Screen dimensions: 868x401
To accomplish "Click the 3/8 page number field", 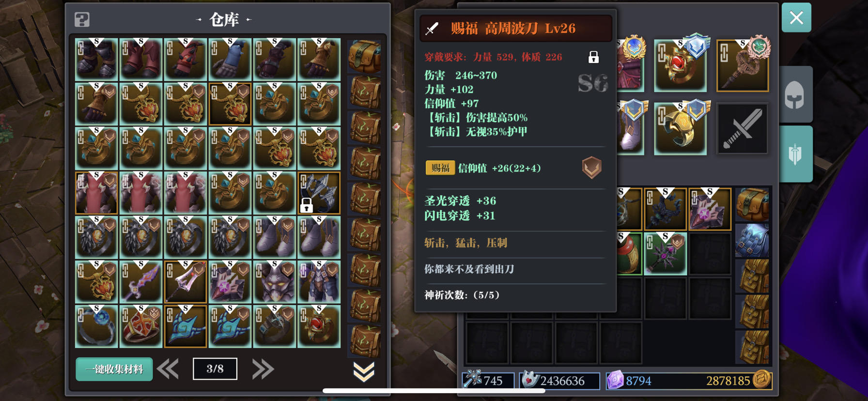I will pos(215,369).
